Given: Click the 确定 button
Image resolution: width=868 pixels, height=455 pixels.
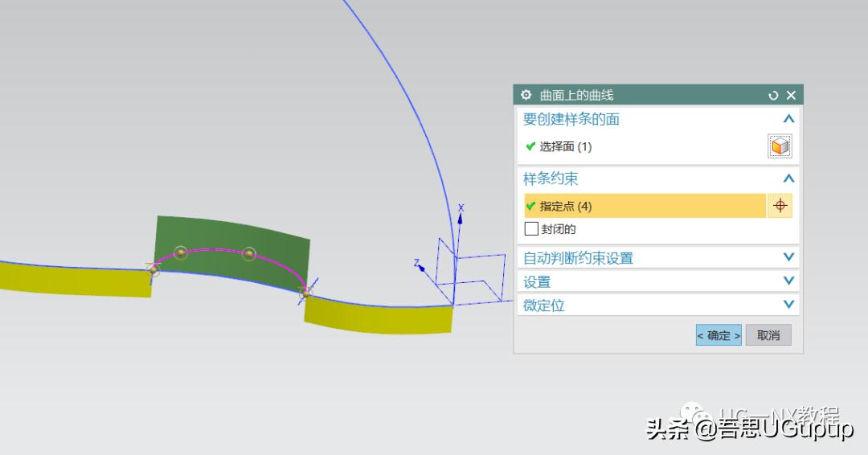Looking at the screenshot, I should tap(719, 335).
